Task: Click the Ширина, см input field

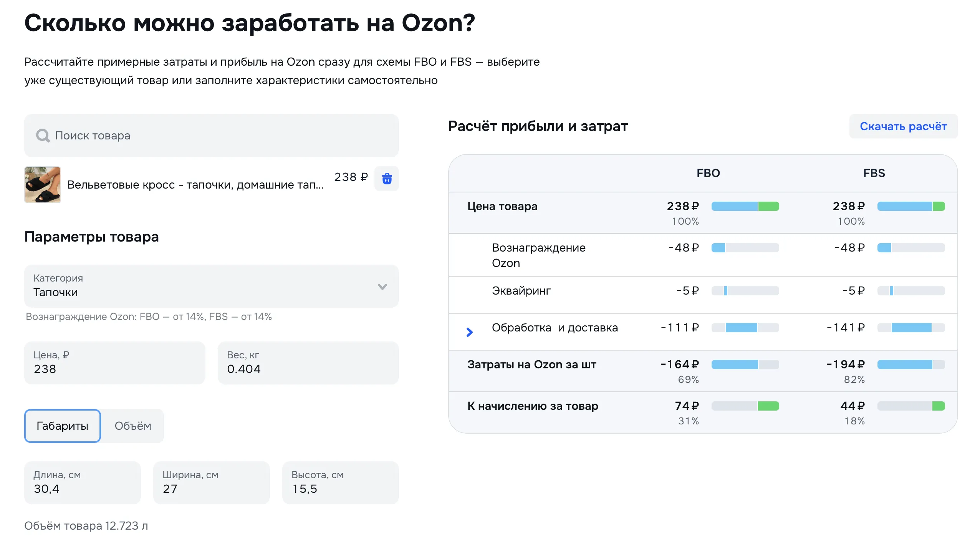Action: click(x=211, y=483)
